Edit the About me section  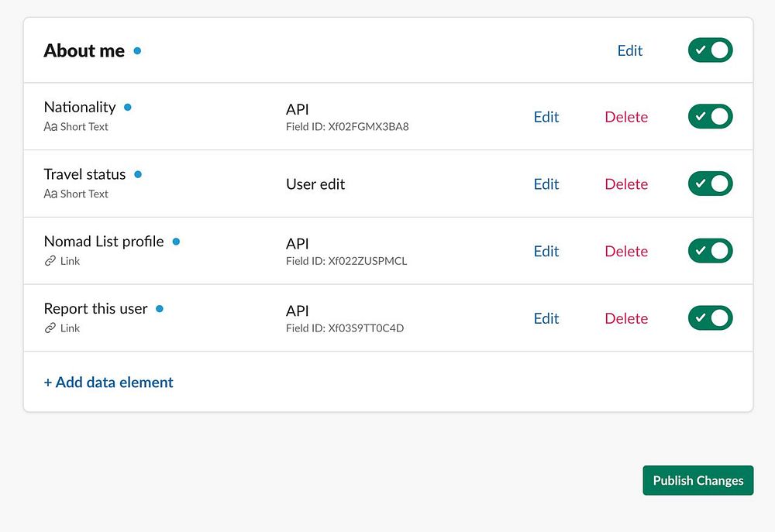coord(630,50)
